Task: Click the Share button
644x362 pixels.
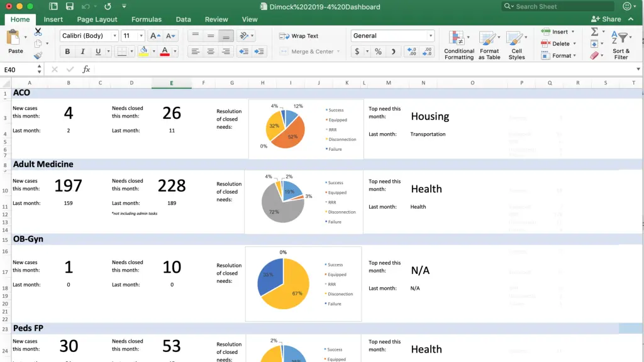Action: coord(606,19)
